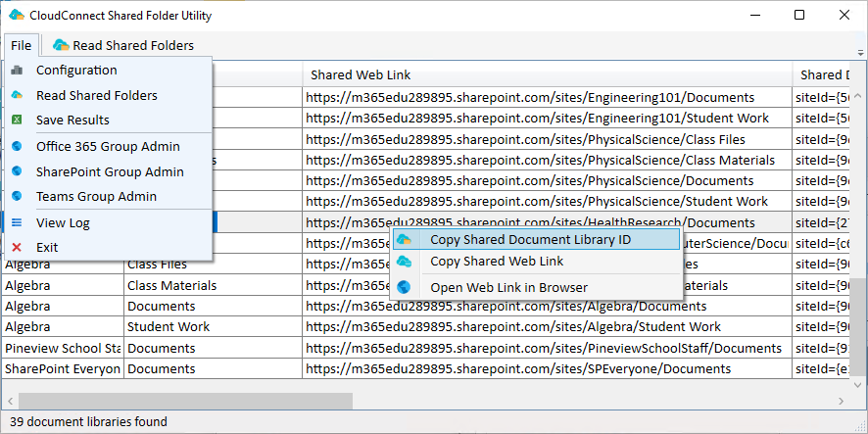
Task: Click the Open Web Link browser icon
Action: coord(407,288)
